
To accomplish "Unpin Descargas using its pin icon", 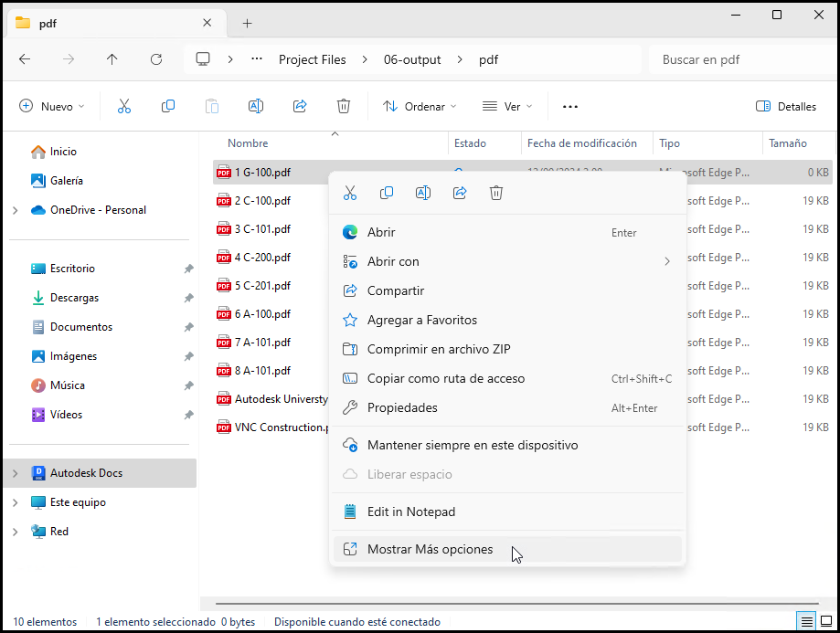I will pos(188,298).
